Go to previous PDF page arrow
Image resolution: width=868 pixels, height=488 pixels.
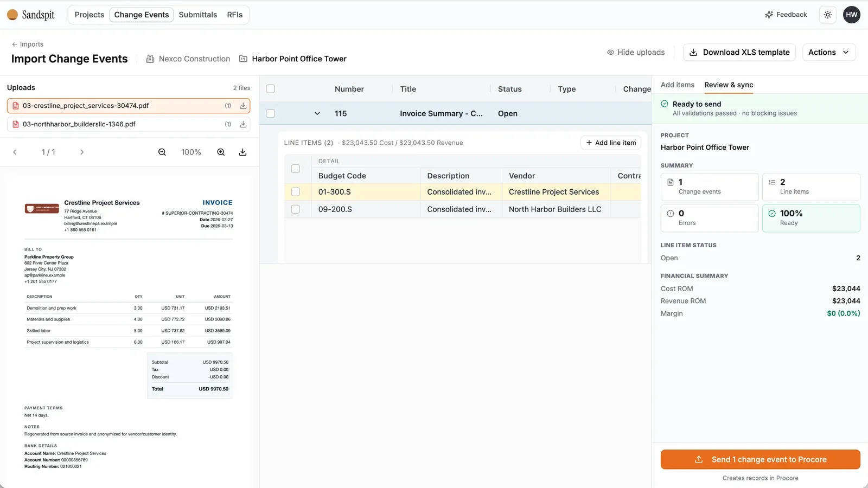pos(15,152)
